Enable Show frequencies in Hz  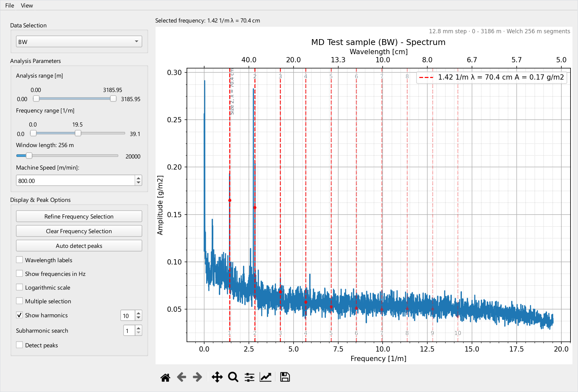[x=20, y=274]
